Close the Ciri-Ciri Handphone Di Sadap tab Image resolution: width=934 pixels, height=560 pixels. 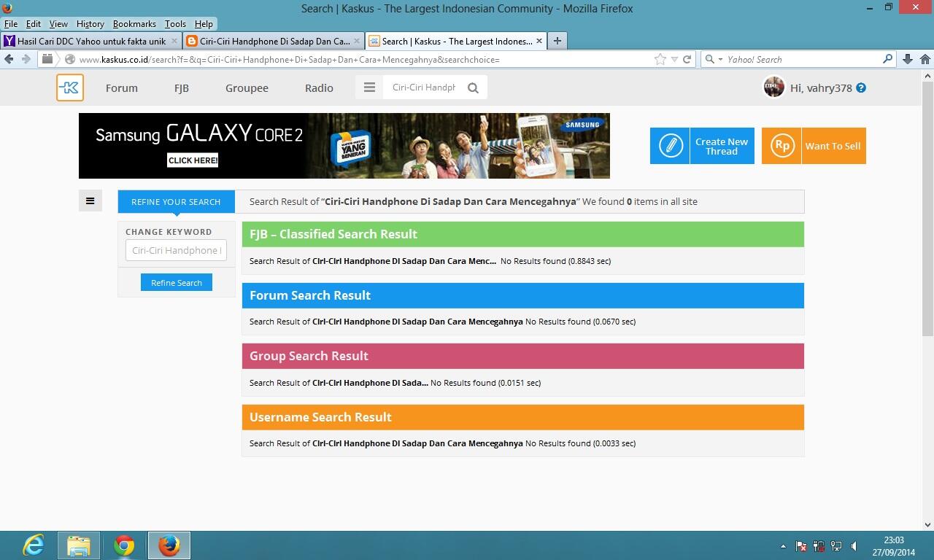point(357,41)
